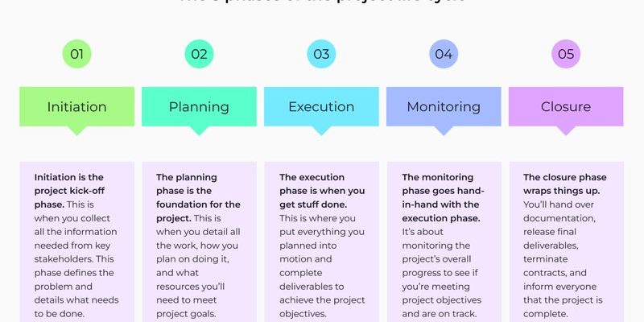
Task: Select the Monitoring phase banner
Action: click(444, 106)
